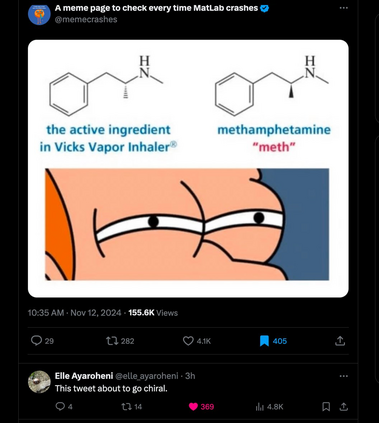Like the main tweet with 4.1K likes
The height and width of the screenshot is (423, 379).
188,341
